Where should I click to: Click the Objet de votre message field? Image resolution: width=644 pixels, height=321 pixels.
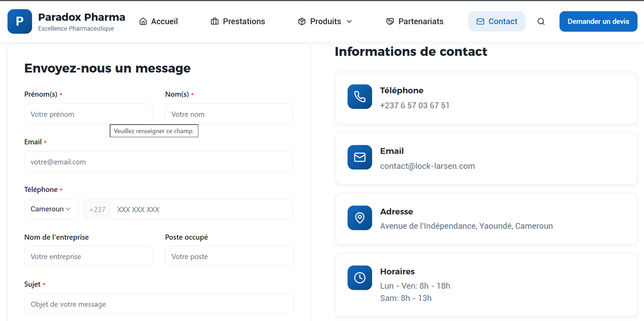(159, 304)
